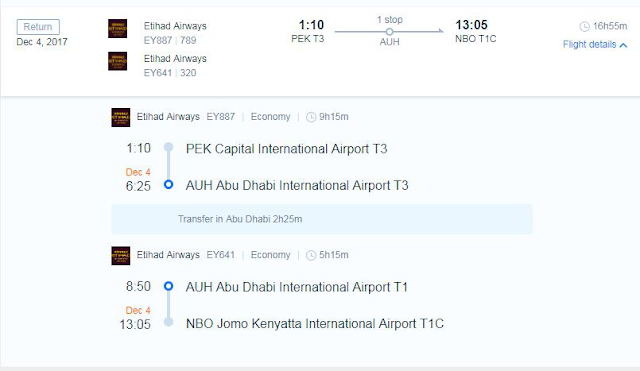
Task: Click the Dec 4, 2017 return date
Action: 42,42
